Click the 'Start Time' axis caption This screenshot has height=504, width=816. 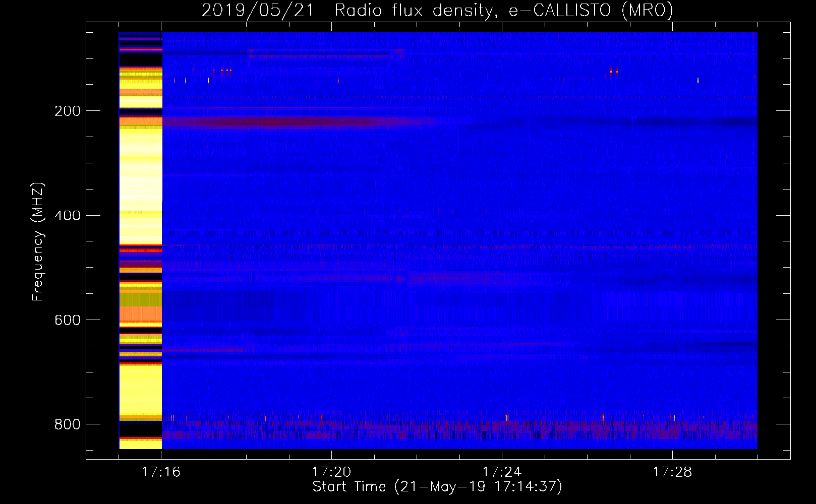click(x=437, y=487)
